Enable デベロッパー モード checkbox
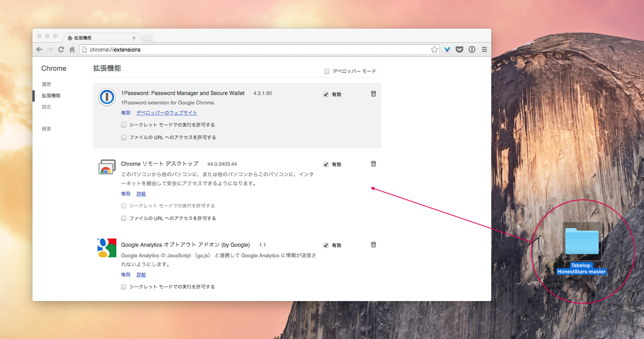 point(326,72)
